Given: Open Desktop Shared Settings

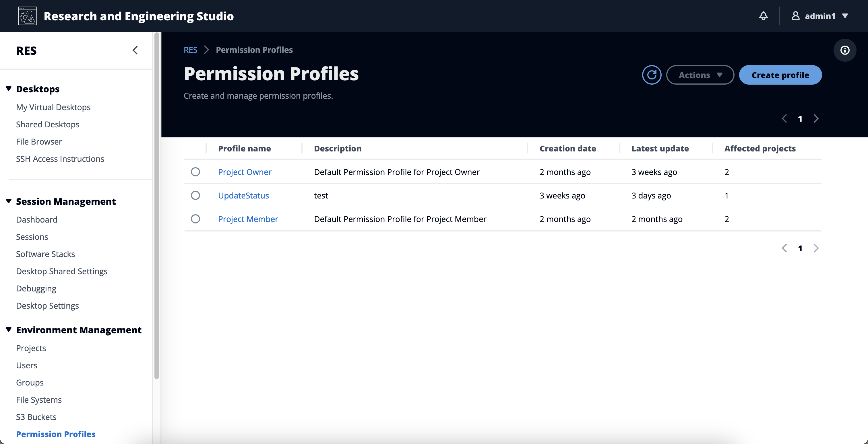Looking at the screenshot, I should click(x=62, y=271).
